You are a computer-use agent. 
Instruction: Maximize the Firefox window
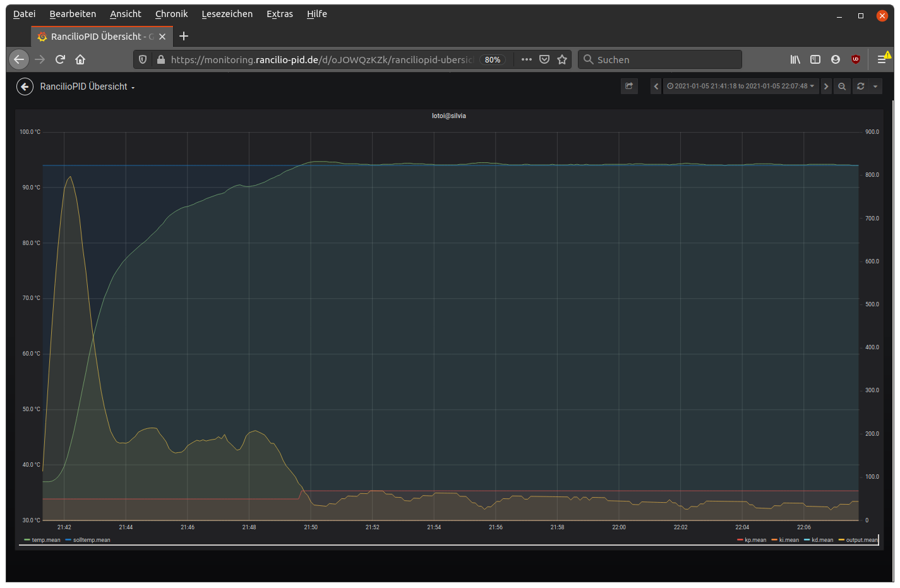pyautogui.click(x=860, y=16)
